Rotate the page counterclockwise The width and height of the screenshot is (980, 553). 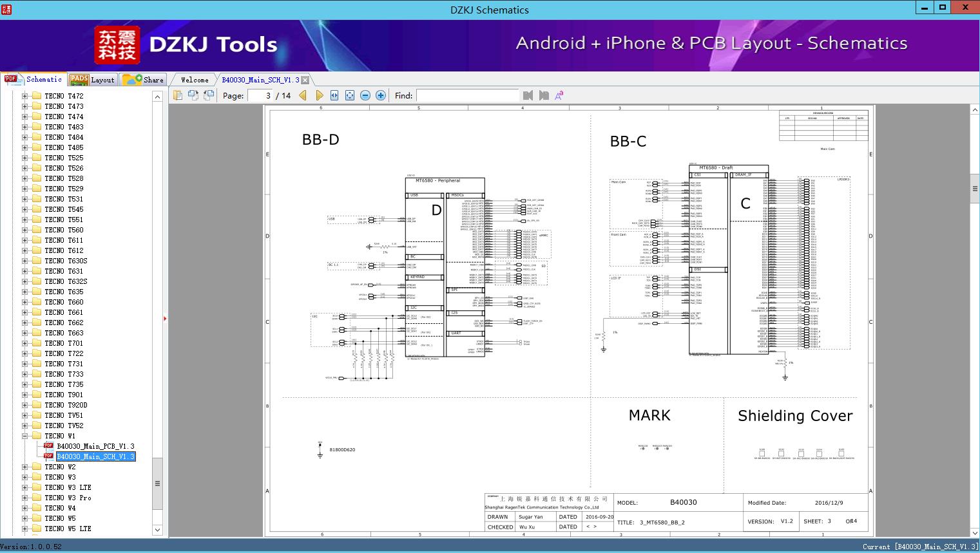[x=193, y=95]
